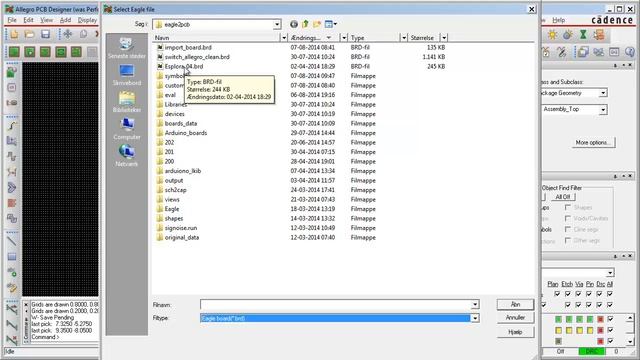Toggle first-row checkbox under All column
The width and height of the screenshot is (640, 360).
[x=610, y=293]
